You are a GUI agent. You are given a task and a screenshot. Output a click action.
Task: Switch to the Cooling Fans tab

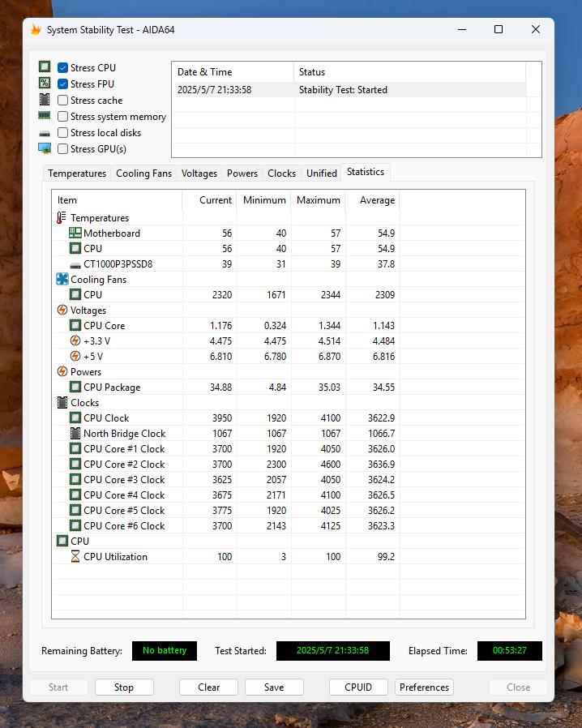click(x=143, y=173)
